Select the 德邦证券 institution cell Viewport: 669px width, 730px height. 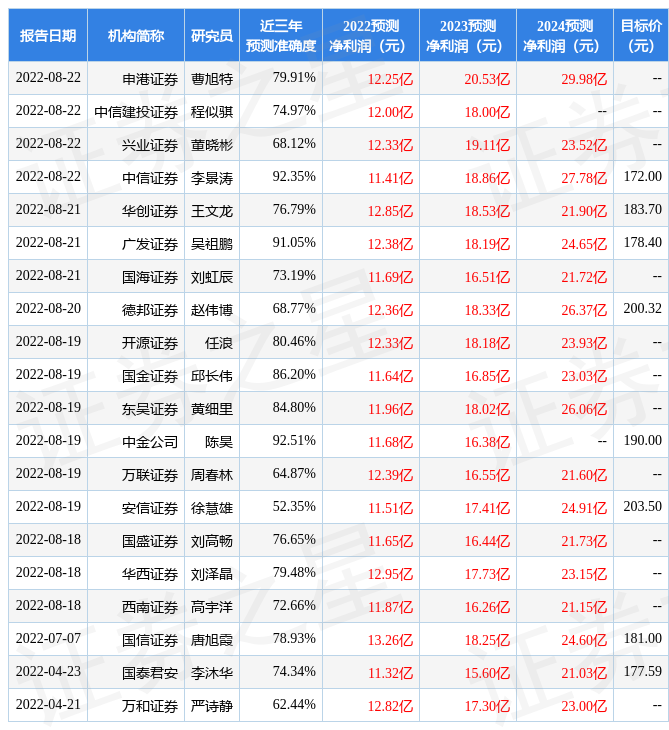pyautogui.click(x=135, y=310)
